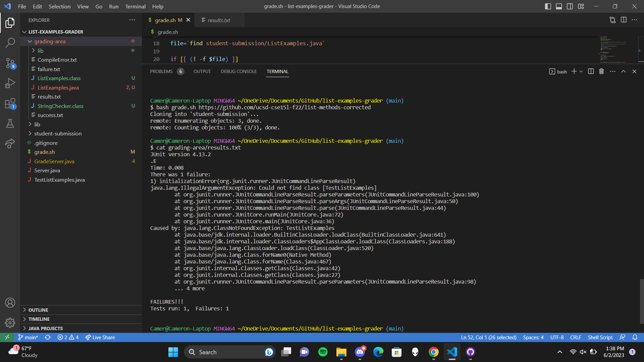
Task: Open the main branch picker in status bar
Action: click(28, 337)
